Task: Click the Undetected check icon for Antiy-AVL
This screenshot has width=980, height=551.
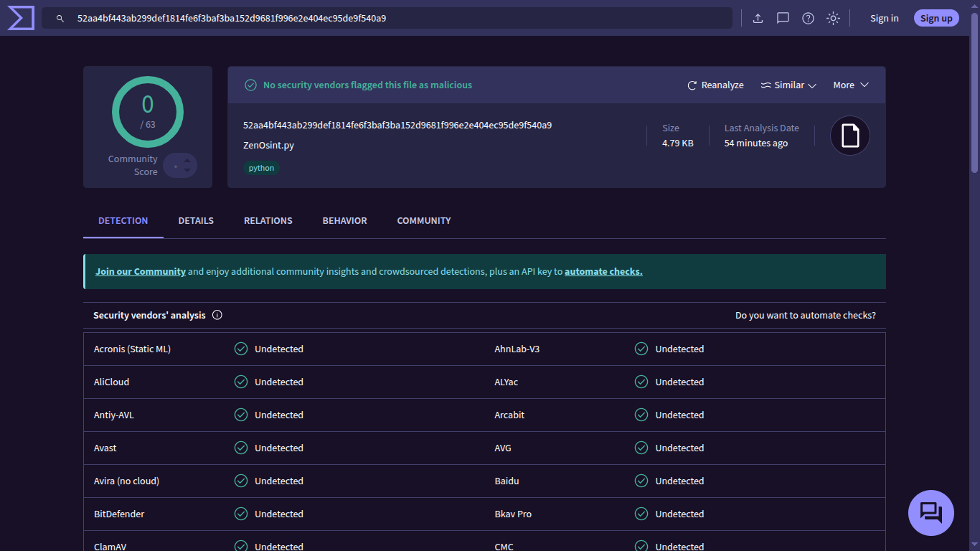Action: [x=241, y=415]
